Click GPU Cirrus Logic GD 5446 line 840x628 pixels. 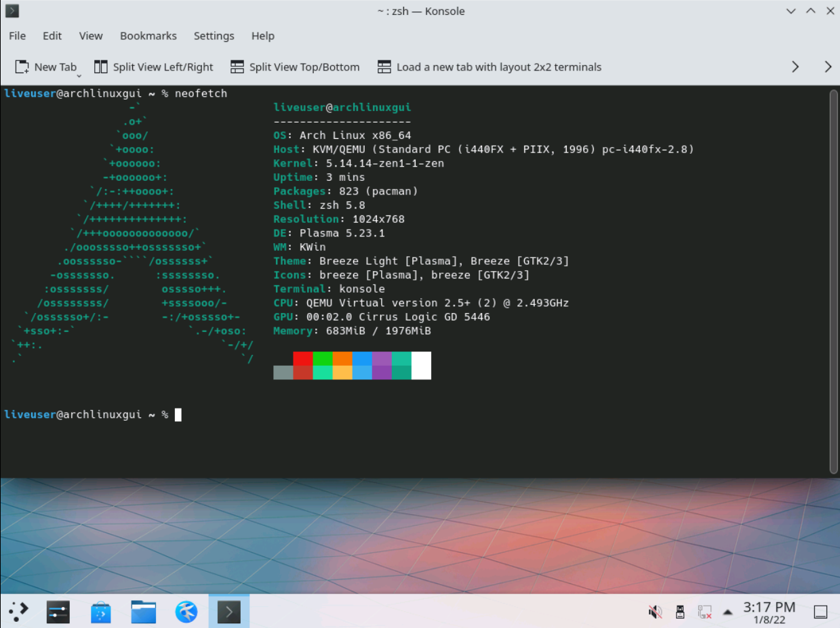[382, 317]
